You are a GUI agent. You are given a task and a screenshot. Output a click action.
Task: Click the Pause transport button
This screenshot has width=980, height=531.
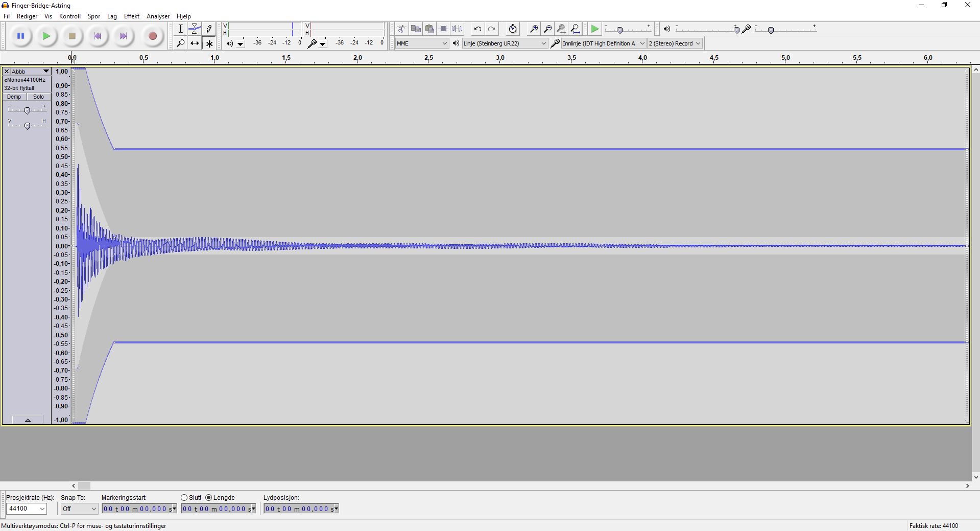click(21, 36)
